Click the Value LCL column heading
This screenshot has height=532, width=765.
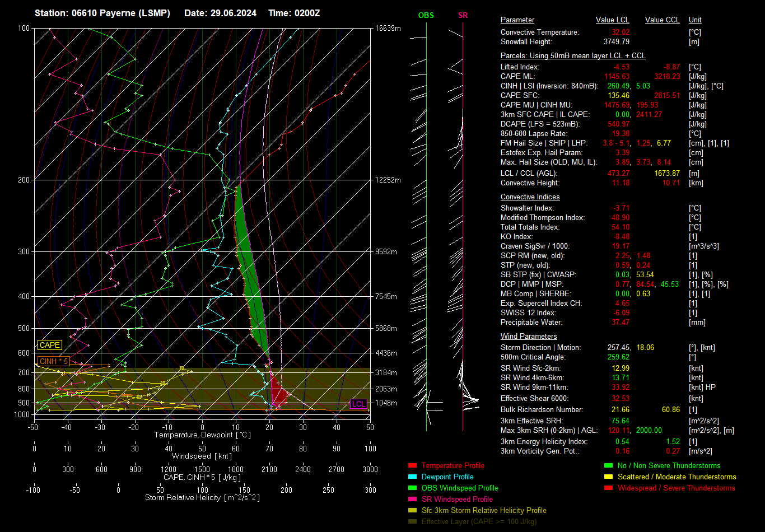click(612, 20)
